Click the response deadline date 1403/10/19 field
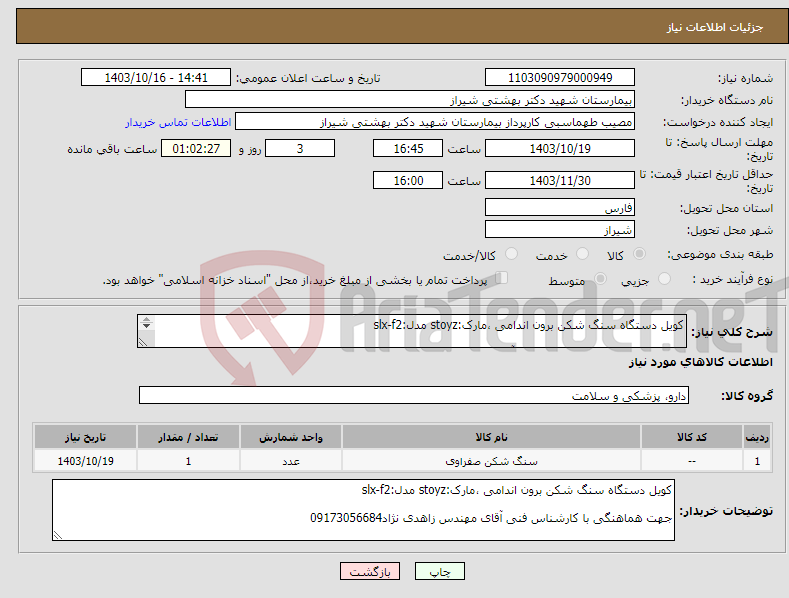Viewport: 789px width, 598px height. [560, 148]
